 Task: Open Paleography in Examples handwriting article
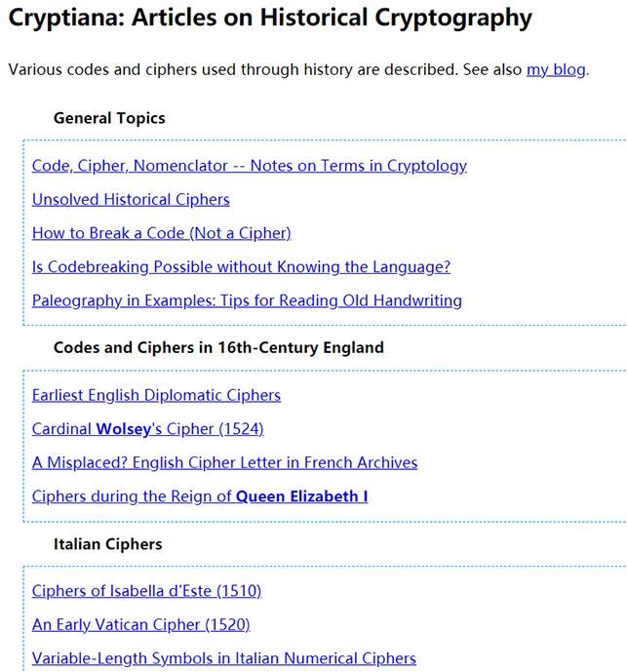pyautogui.click(x=247, y=300)
